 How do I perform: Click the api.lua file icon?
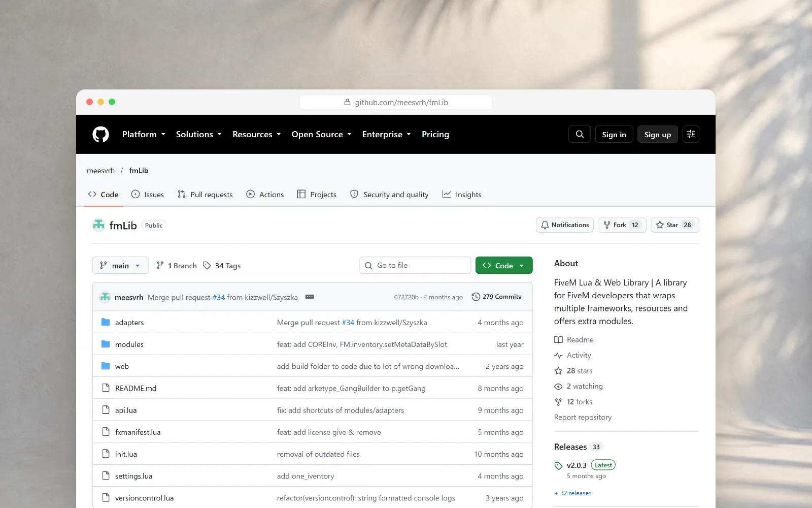click(x=106, y=410)
